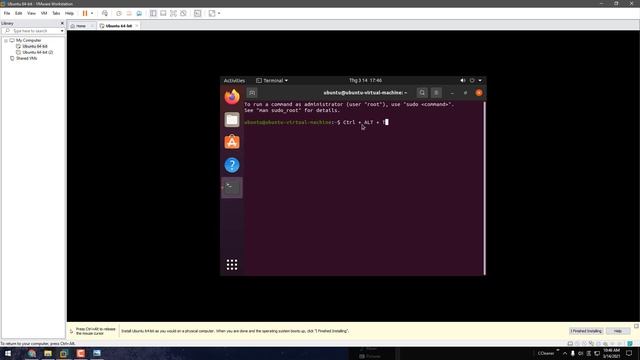This screenshot has width=640, height=360.
Task: Close the Ubuntu 64-bit tab
Action: pos(137,26)
